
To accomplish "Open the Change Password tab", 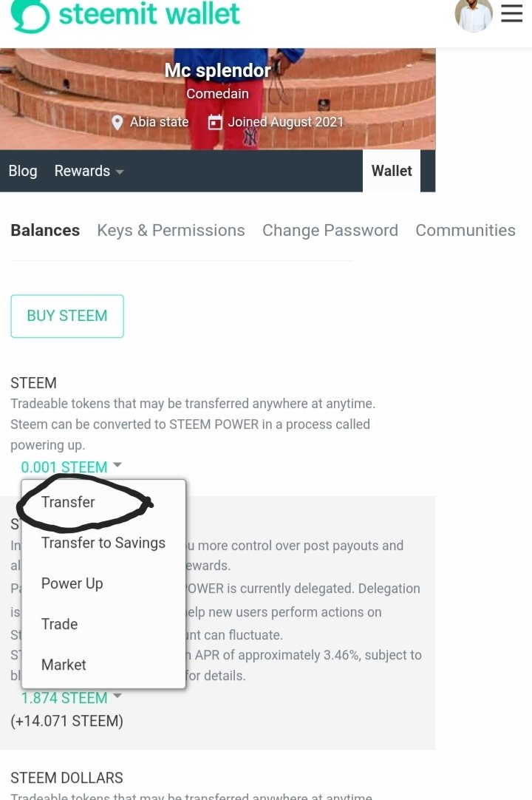I will point(330,230).
